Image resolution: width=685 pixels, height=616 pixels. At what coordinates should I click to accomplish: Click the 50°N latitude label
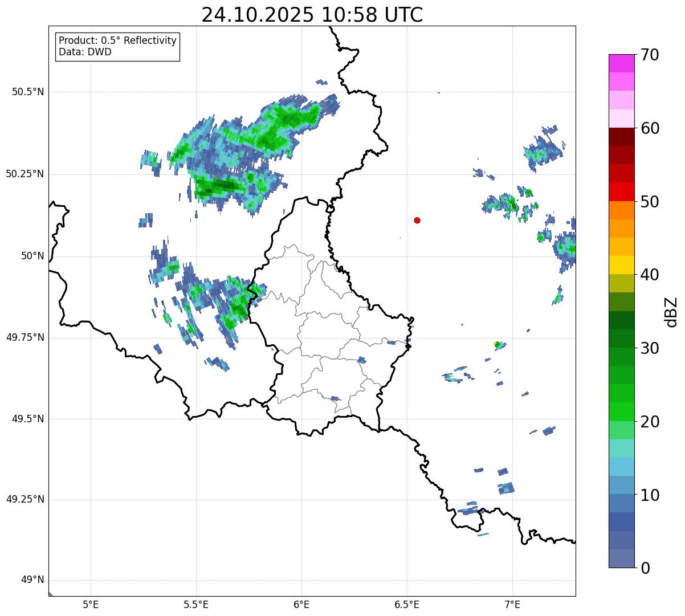tap(32, 256)
